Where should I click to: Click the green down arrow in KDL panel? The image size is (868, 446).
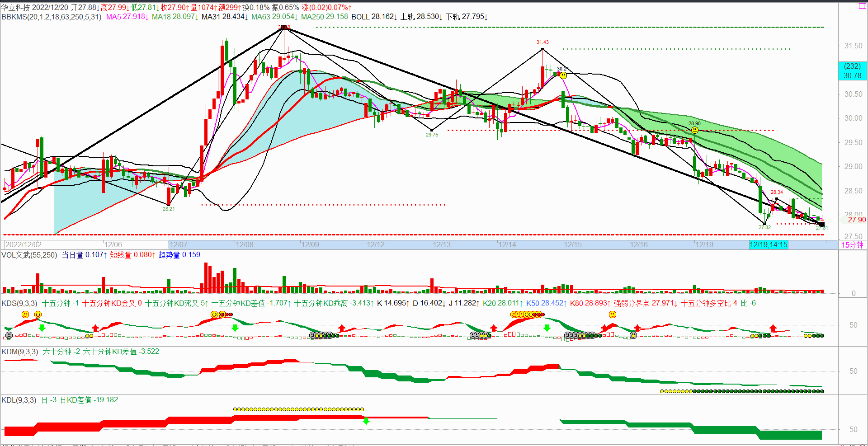pos(366,421)
